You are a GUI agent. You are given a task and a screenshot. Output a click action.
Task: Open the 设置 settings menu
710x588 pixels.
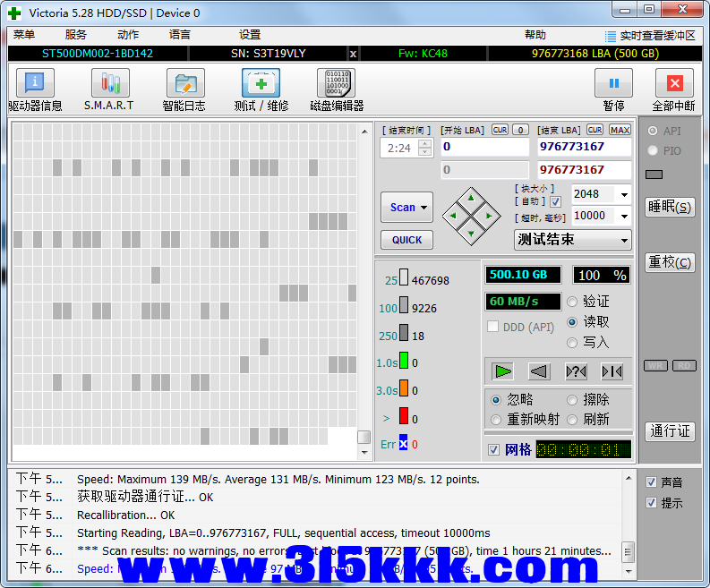point(250,35)
